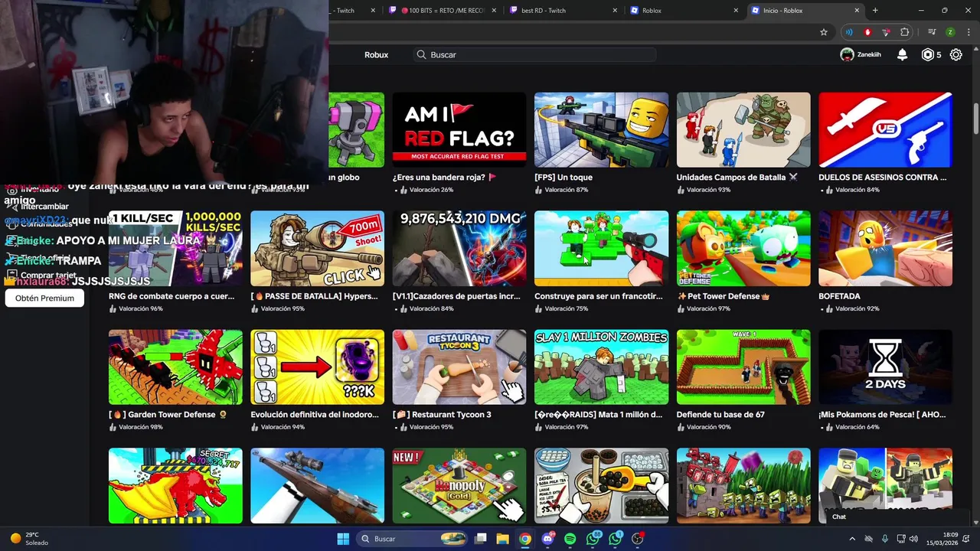Screen dimensions: 980x551
Task: Select the 'Inicio - Roblox' tab
Action: (x=804, y=10)
